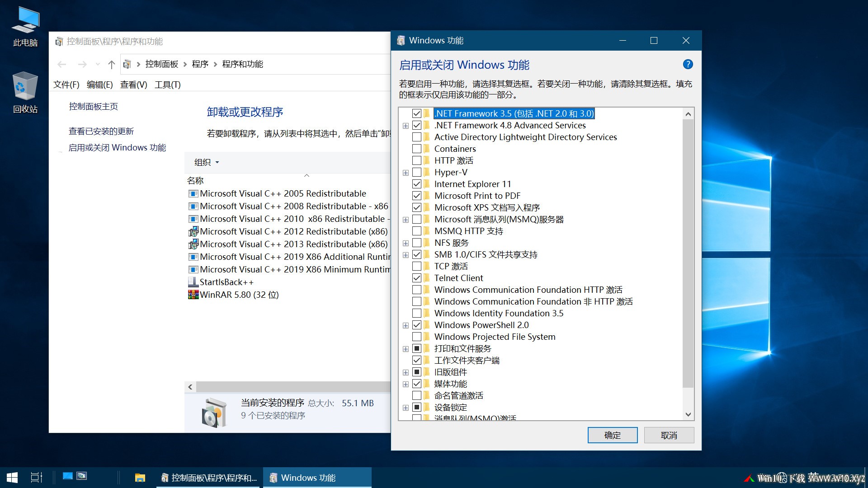Go back in the Control Panel window

point(62,64)
